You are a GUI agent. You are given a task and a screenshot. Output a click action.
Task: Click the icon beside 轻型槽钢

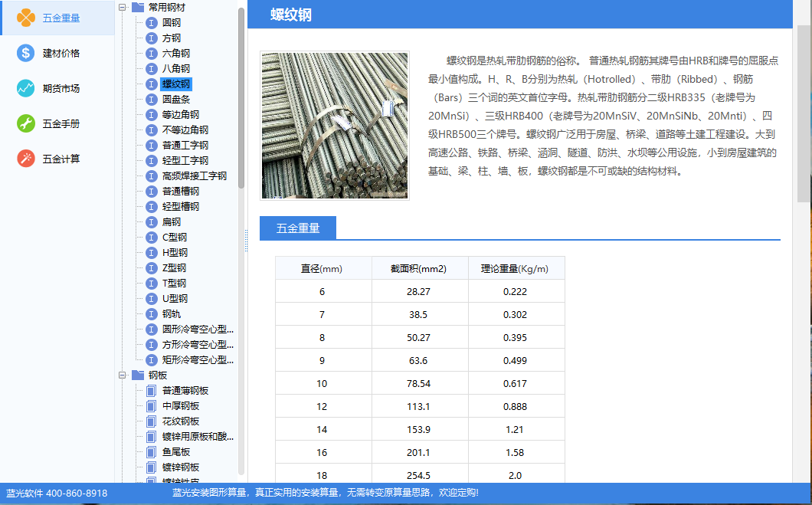click(x=151, y=207)
